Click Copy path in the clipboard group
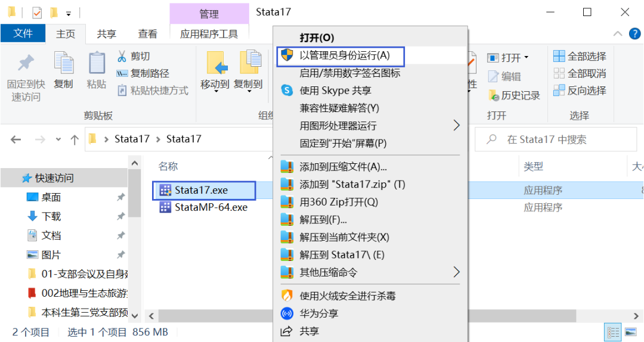 point(143,73)
